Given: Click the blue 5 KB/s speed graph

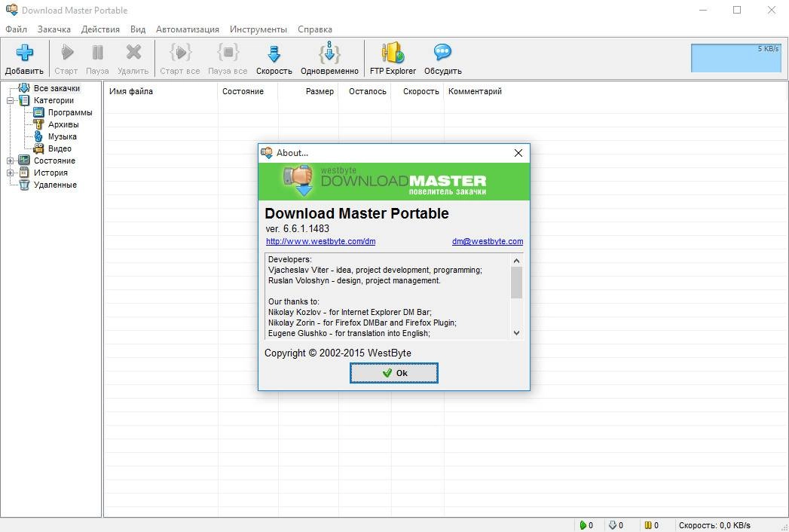Looking at the screenshot, I should coord(735,58).
